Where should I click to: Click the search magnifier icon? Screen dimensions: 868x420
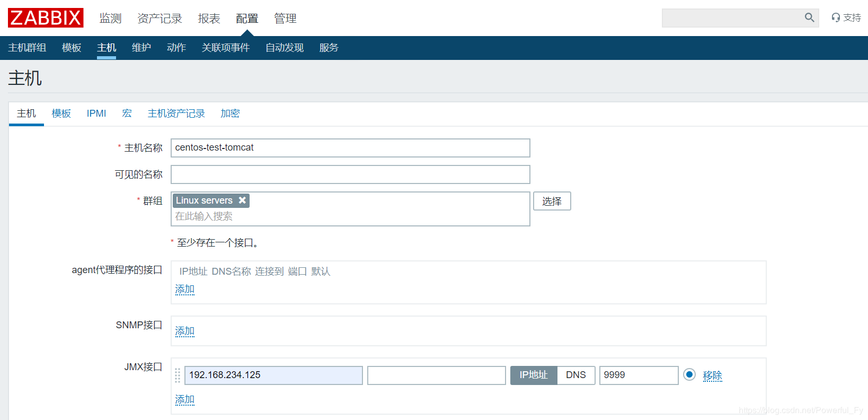click(809, 17)
